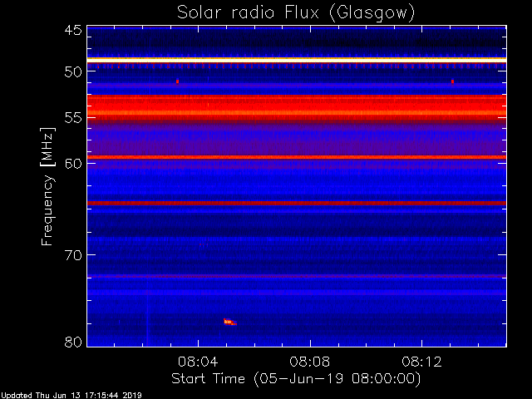The height and width of the screenshot is (399, 532).
Task: Click the '08:12' time tick label
Action: tap(421, 362)
